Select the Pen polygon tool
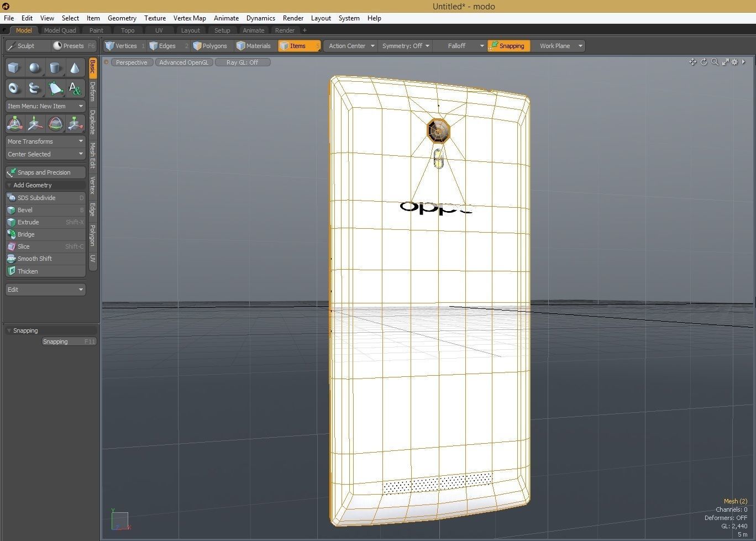Screen dimensions: 756x541 (x=55, y=88)
